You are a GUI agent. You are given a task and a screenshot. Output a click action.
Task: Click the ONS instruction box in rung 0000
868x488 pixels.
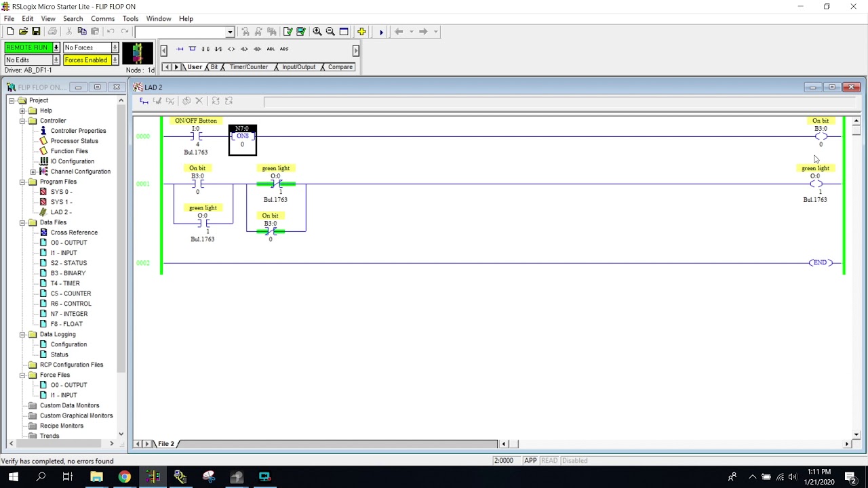click(x=243, y=140)
